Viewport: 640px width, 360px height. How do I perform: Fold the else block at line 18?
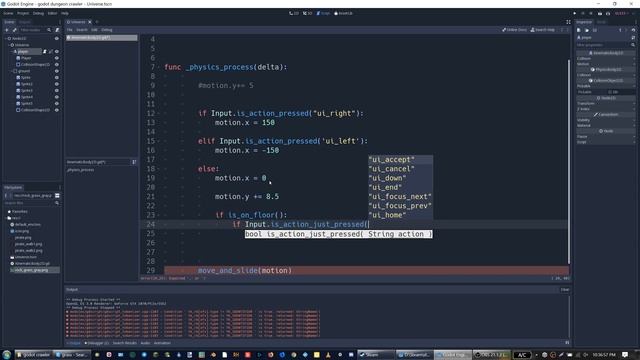pos(158,169)
